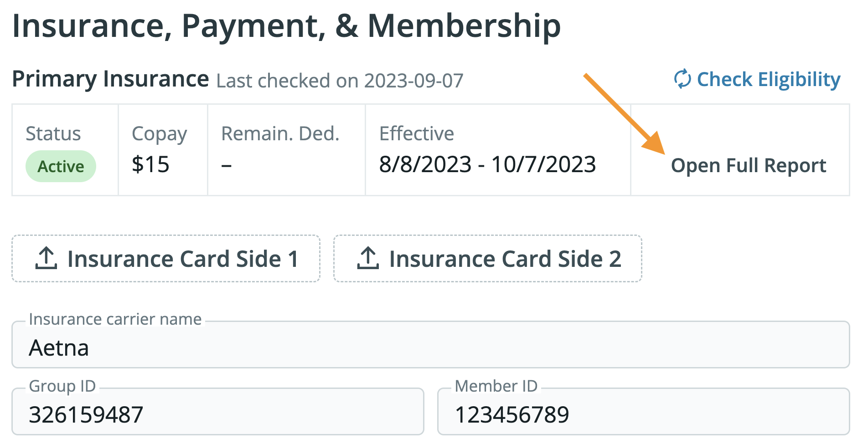Open Full Report for primary insurance
Screen dimensions: 868x439
click(748, 165)
